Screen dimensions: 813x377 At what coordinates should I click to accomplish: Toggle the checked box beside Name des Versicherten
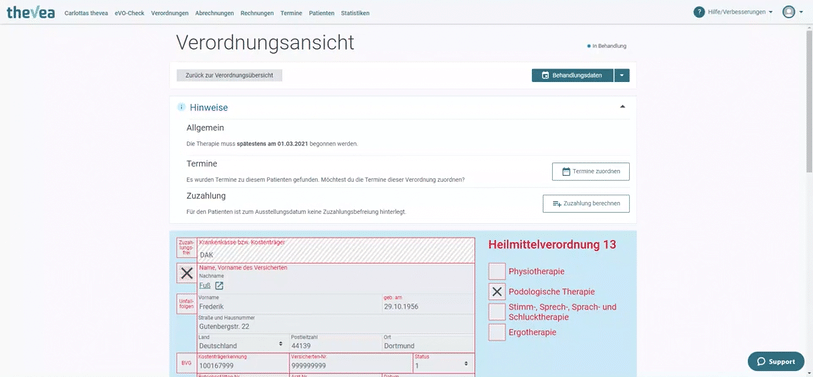pos(187,273)
